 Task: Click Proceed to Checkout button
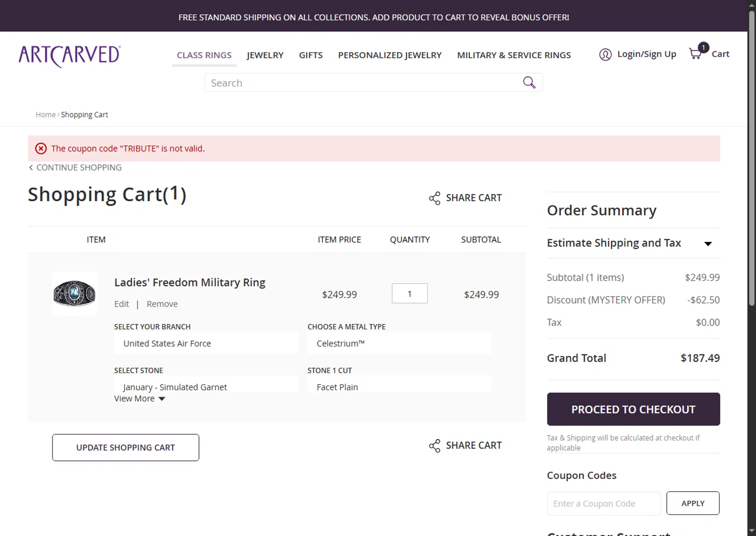coord(634,409)
